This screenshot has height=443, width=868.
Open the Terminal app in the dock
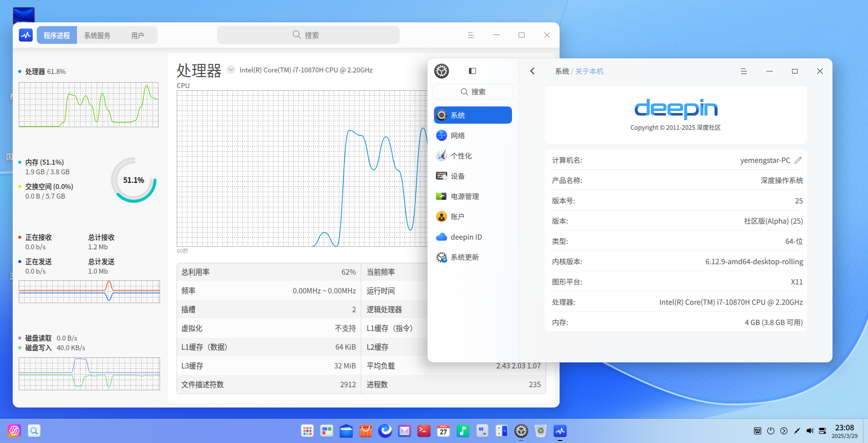coord(424,431)
